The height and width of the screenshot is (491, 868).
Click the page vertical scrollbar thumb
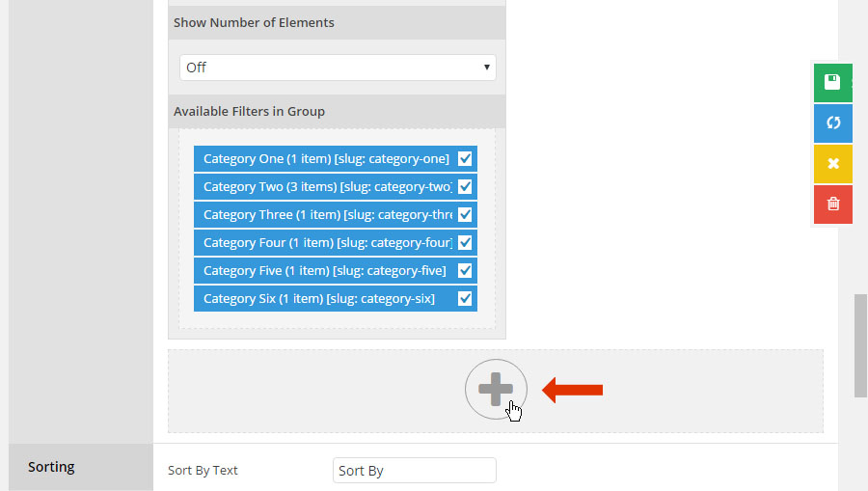[x=860, y=346]
